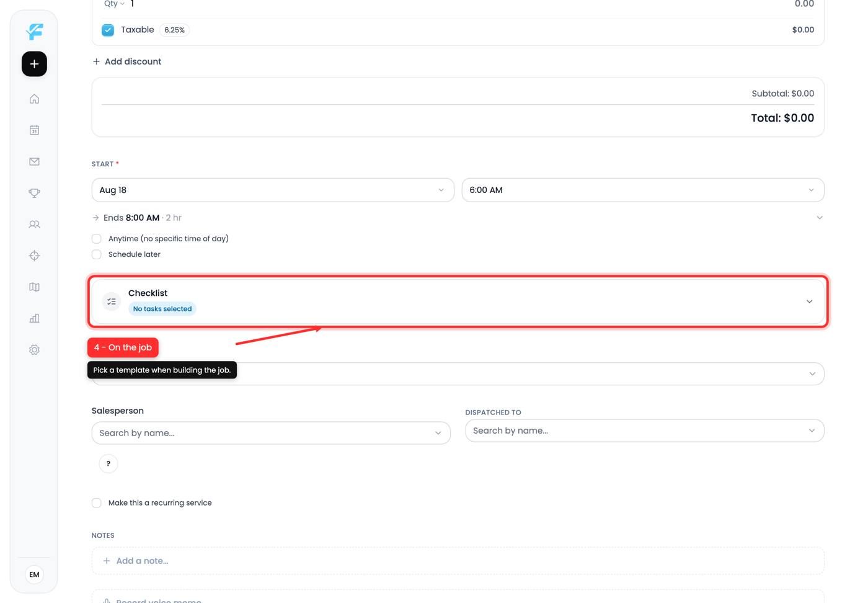Check Make this a recurring service
This screenshot has width=868, height=603.
pos(96,503)
